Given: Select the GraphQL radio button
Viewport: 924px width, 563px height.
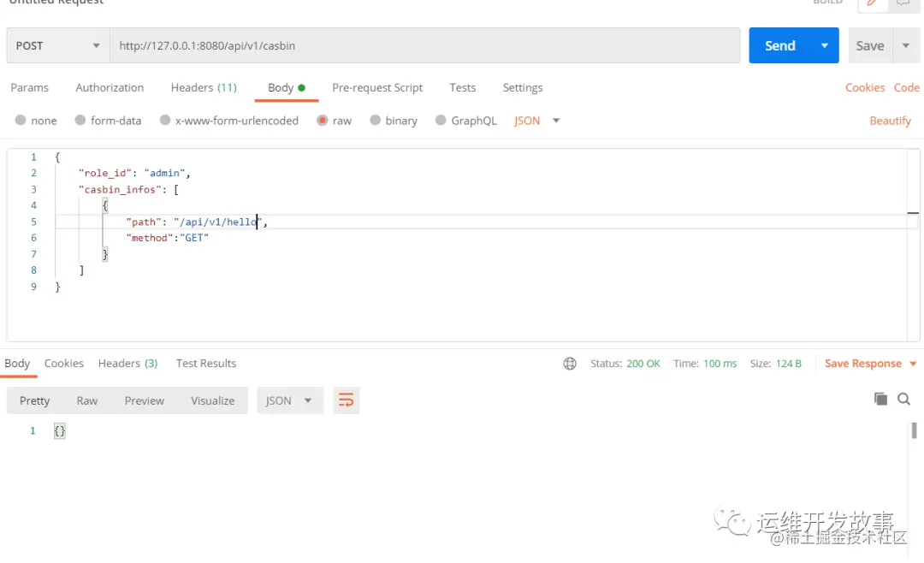Looking at the screenshot, I should [x=441, y=121].
